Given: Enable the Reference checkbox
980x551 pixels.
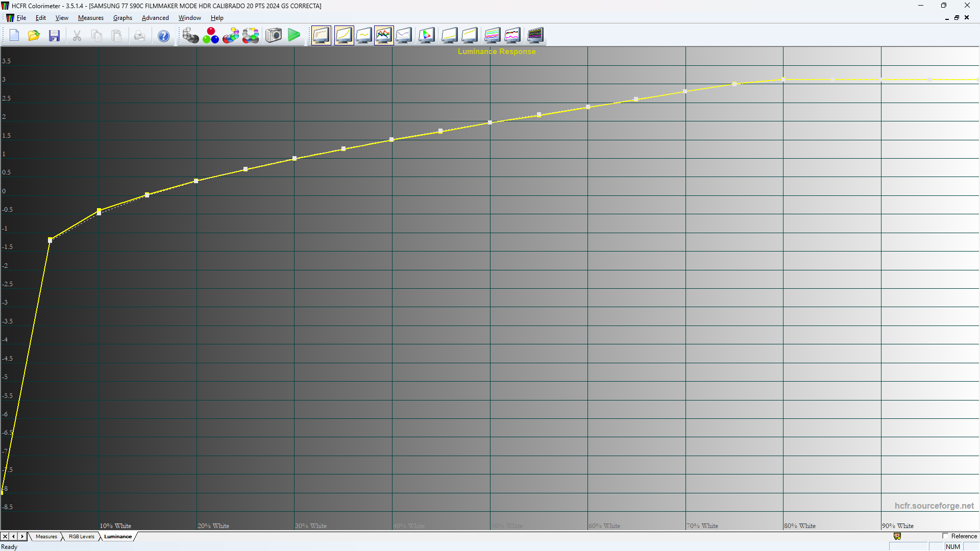Looking at the screenshot, I should pos(945,536).
